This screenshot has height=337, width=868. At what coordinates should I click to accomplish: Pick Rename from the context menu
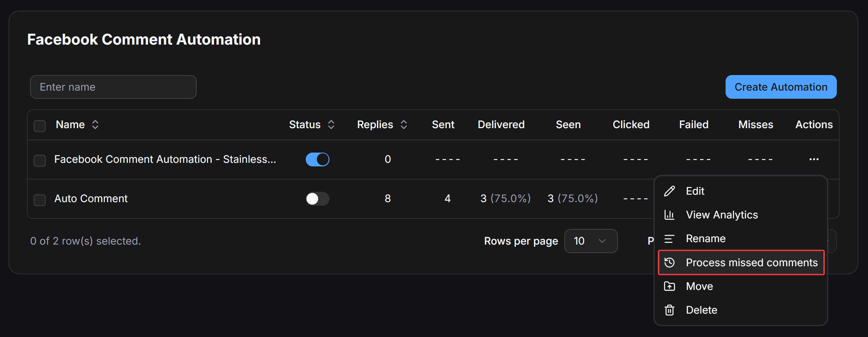point(741,239)
